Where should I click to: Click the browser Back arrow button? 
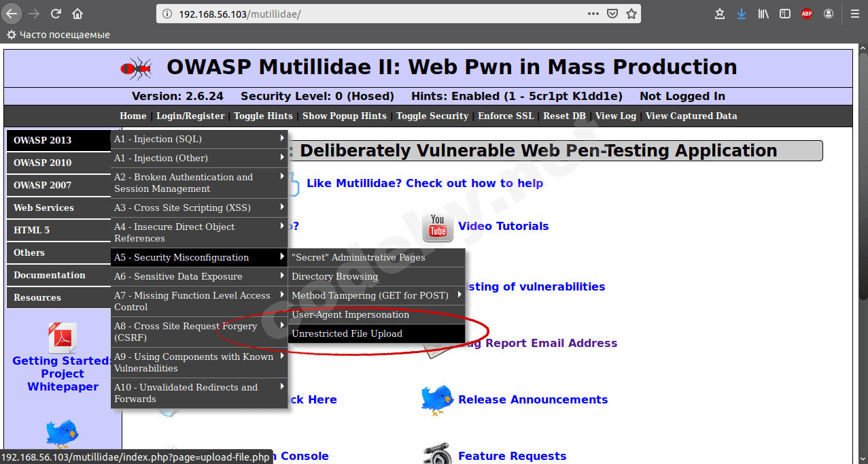(12, 14)
